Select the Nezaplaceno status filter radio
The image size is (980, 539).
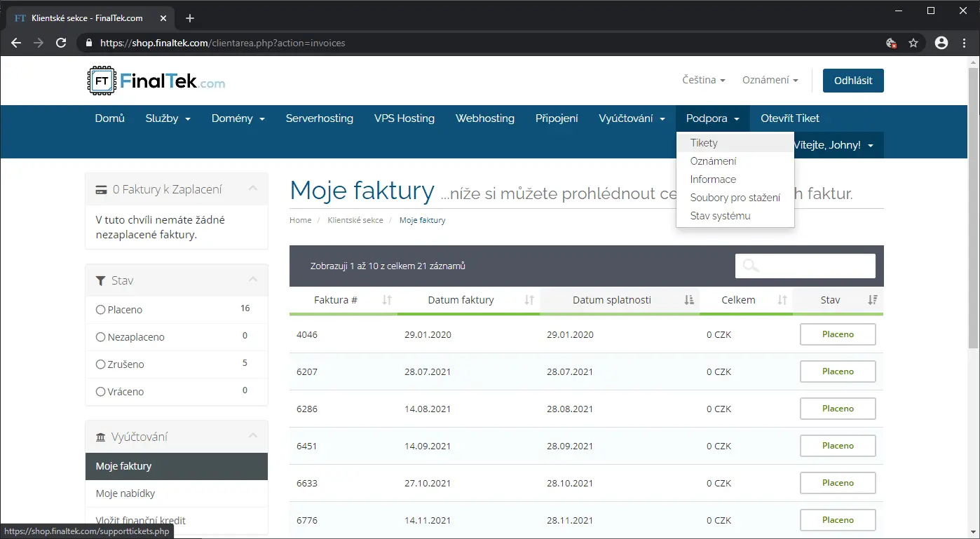(x=100, y=337)
